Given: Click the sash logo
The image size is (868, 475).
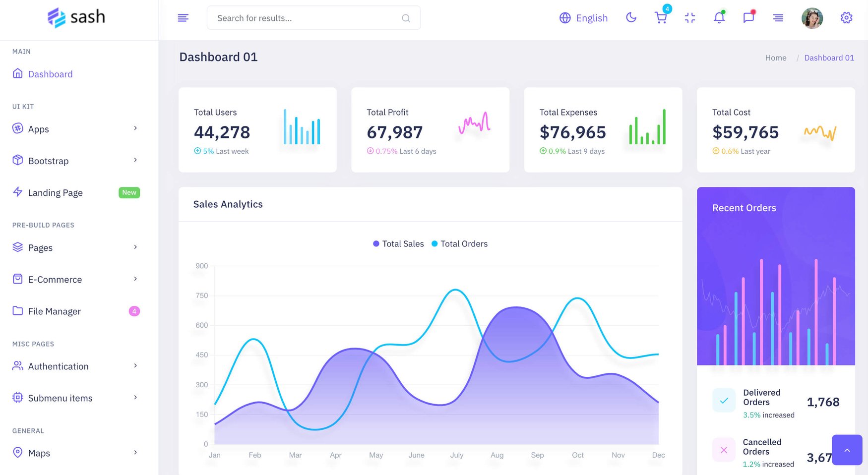Looking at the screenshot, I should [76, 17].
